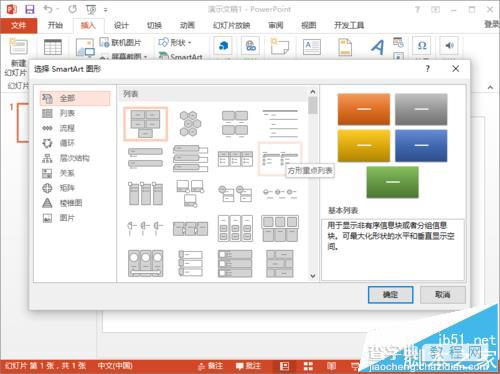Select the picture boxes cluster layout
Image resolution: width=500 pixels, height=374 pixels.
190,193
